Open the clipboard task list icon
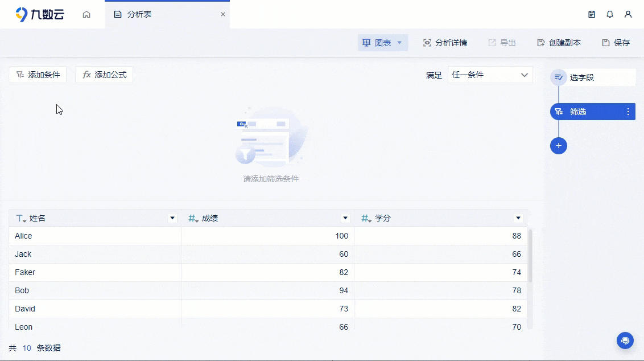 point(592,14)
